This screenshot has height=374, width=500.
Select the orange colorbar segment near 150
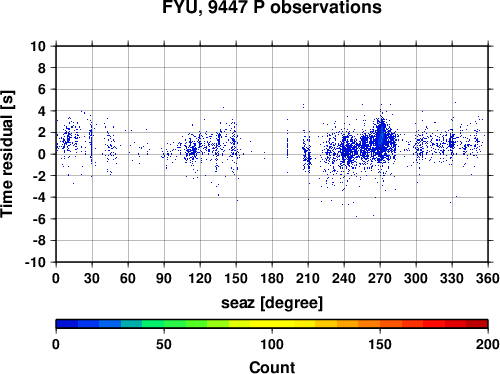[x=380, y=324]
